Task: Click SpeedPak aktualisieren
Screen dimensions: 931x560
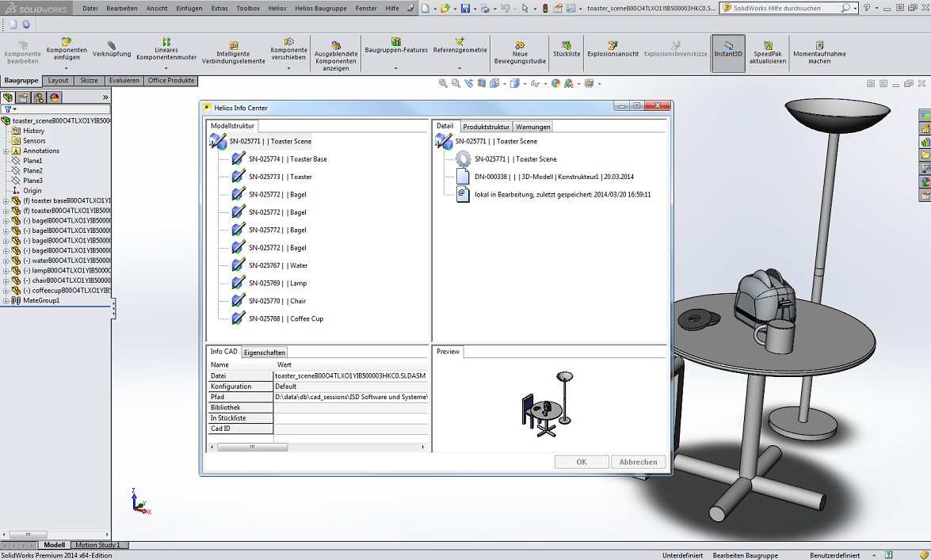Action: click(768, 53)
